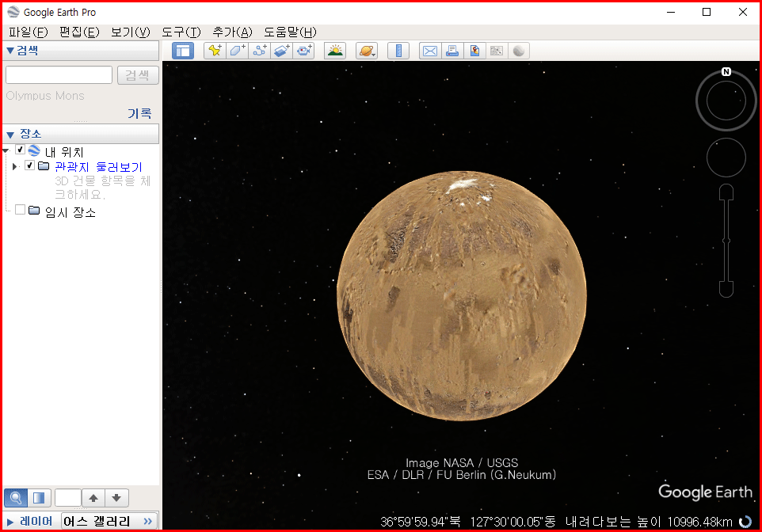Expand the gallery with the double chevron
This screenshot has height=532, width=762.
(148, 521)
